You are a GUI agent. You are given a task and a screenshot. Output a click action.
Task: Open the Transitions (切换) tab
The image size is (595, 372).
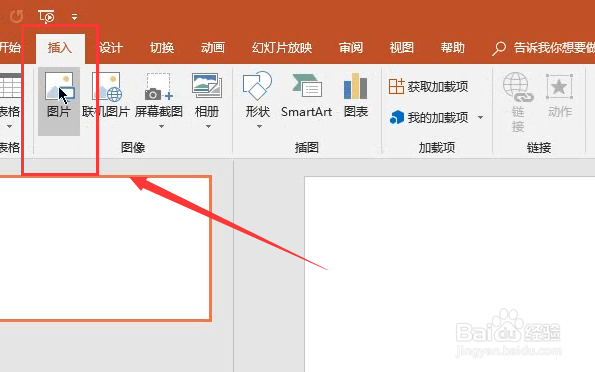[162, 48]
